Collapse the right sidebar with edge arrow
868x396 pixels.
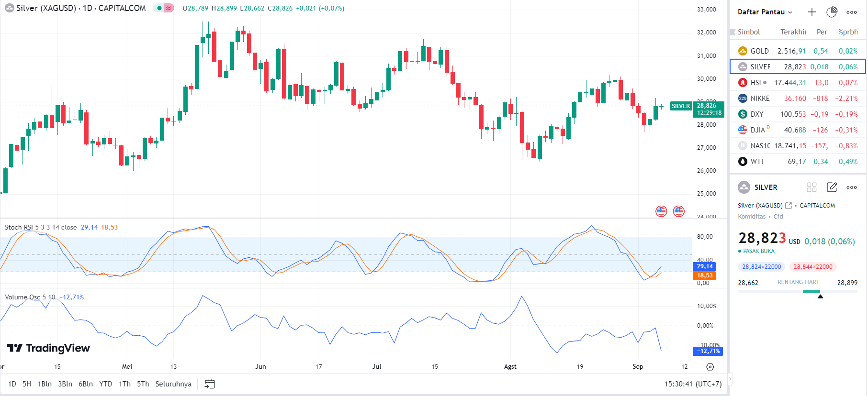730,380
